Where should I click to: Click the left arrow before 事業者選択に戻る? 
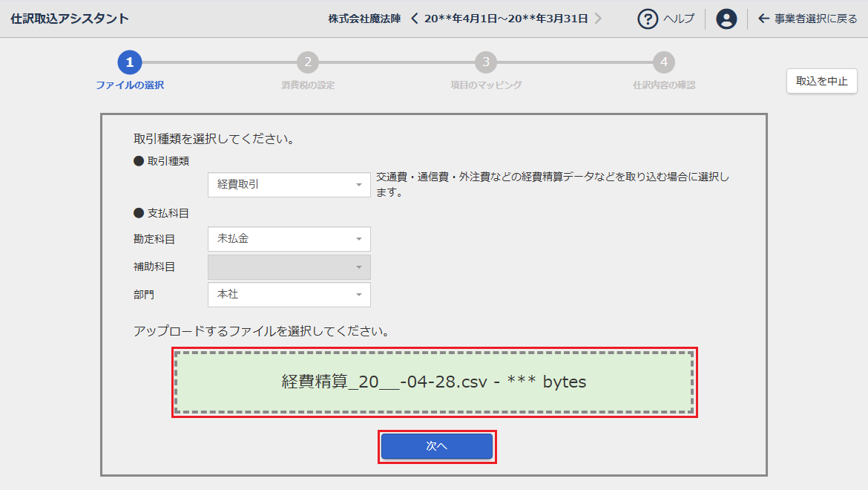(x=763, y=19)
